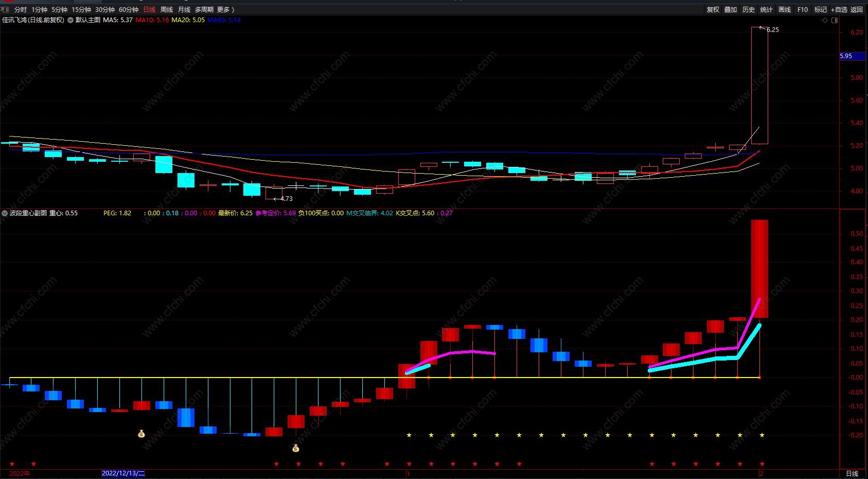The width and height of the screenshot is (868, 479).
Task: Click the money bag icon at the sub-chart bottom
Action: [296, 449]
